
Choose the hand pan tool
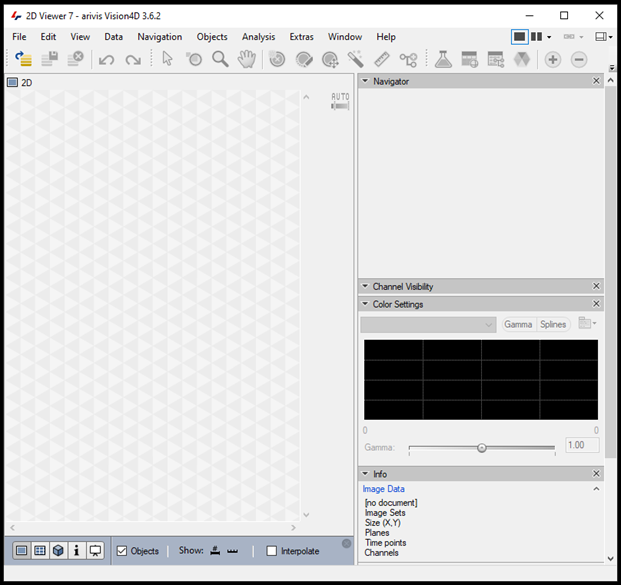[x=246, y=60]
